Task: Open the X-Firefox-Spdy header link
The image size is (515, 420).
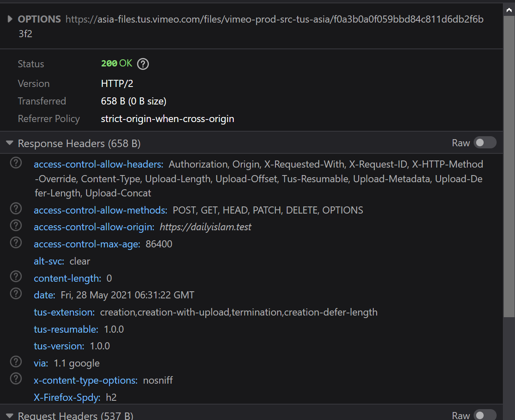Action: [x=65, y=397]
